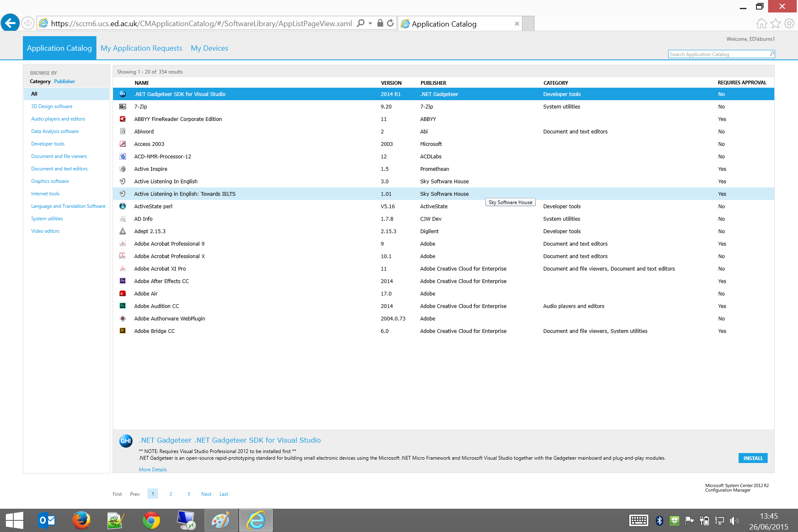Click the Bluetooth tray icon

[660, 521]
